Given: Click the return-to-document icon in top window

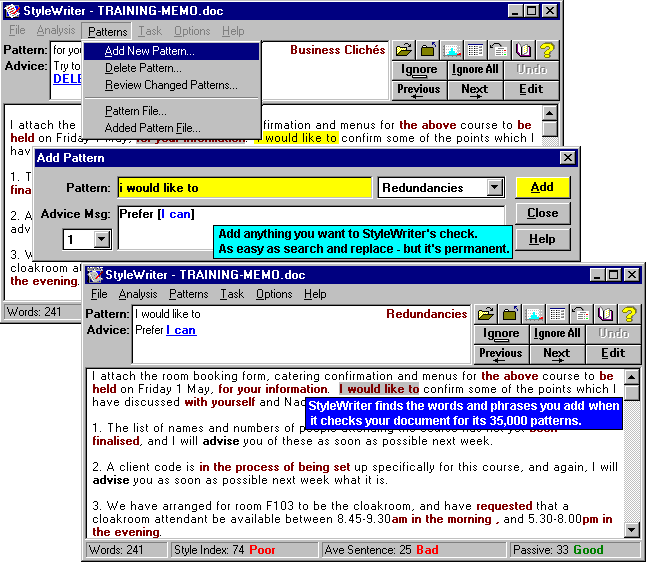Looking at the screenshot, I should point(499,50).
